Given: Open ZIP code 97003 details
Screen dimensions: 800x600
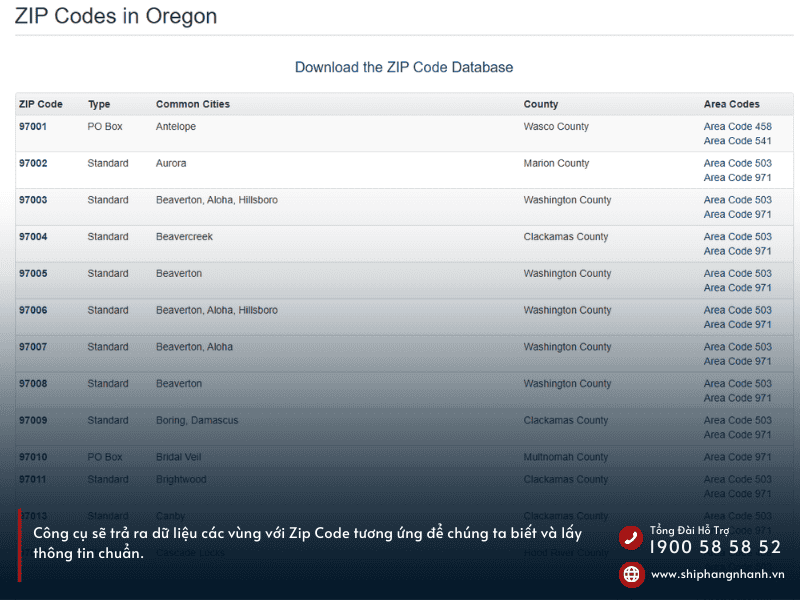Looking at the screenshot, I should (x=33, y=200).
